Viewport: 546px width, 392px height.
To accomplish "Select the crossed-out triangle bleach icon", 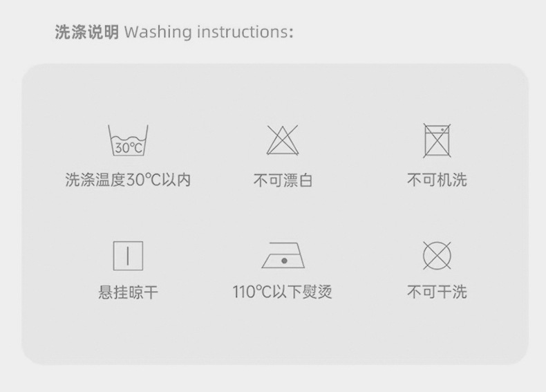I will pyautogui.click(x=283, y=140).
